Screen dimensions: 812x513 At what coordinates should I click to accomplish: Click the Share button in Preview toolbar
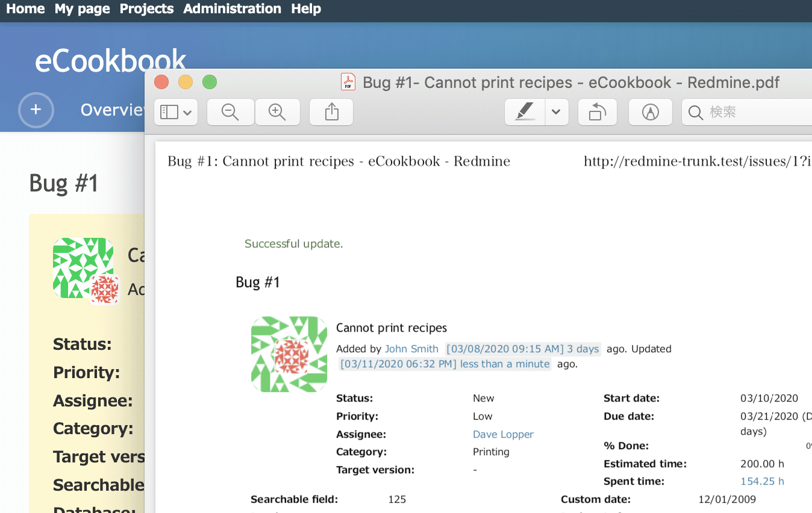tap(331, 112)
